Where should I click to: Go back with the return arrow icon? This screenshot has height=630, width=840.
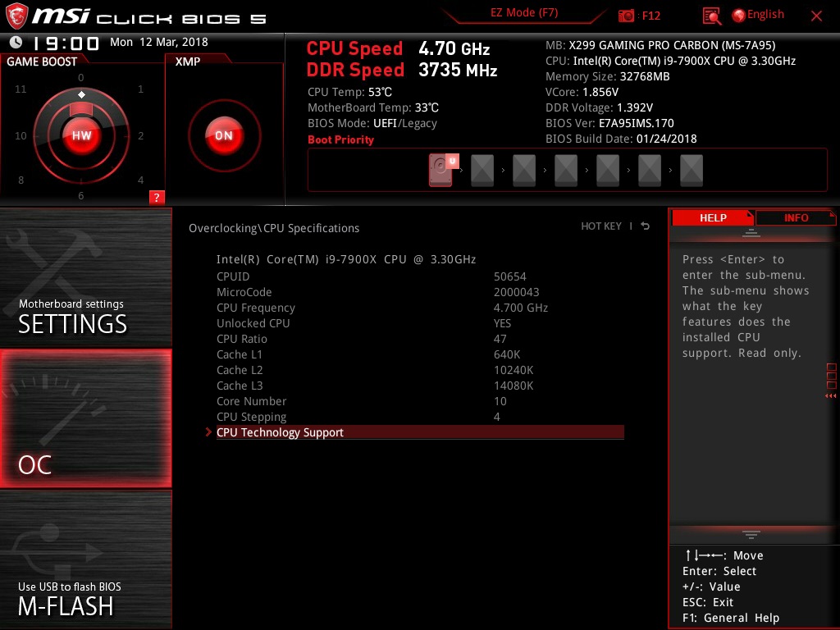tap(645, 226)
